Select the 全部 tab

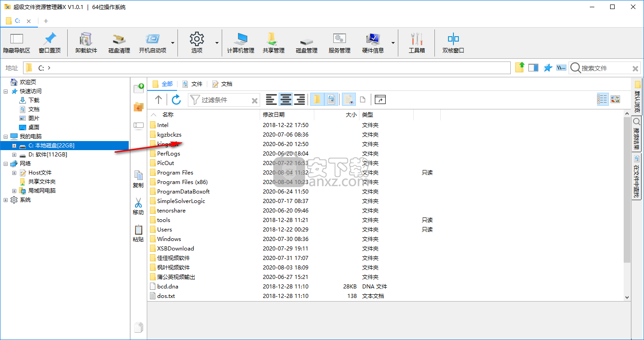click(x=163, y=84)
